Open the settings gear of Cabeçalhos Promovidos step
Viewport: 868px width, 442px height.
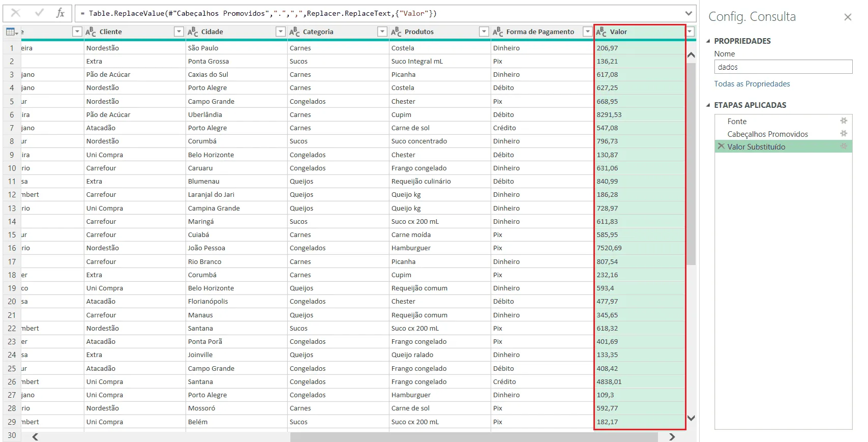click(844, 134)
